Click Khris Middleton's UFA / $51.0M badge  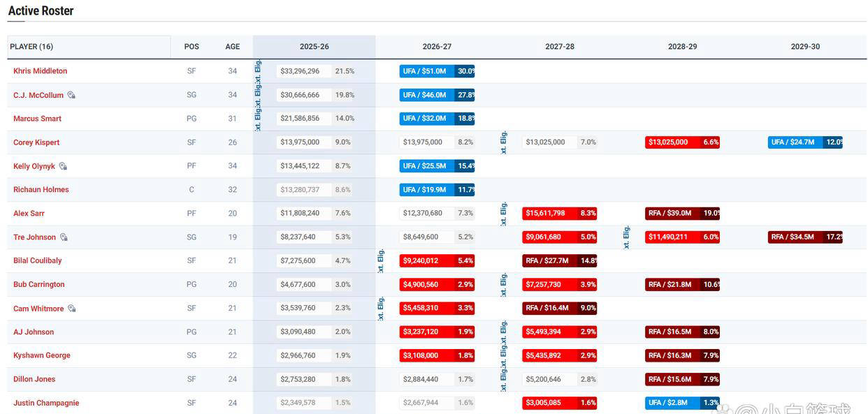[437, 71]
